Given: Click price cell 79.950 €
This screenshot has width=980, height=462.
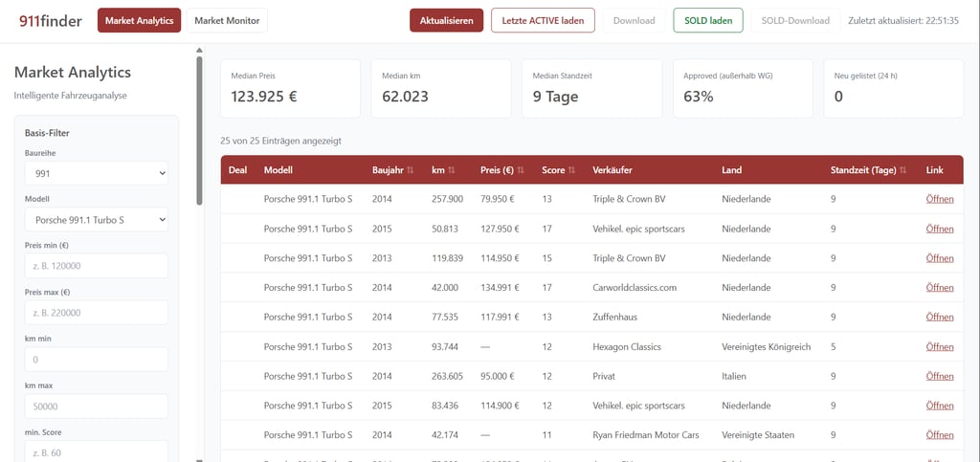Looking at the screenshot, I should click(498, 199).
